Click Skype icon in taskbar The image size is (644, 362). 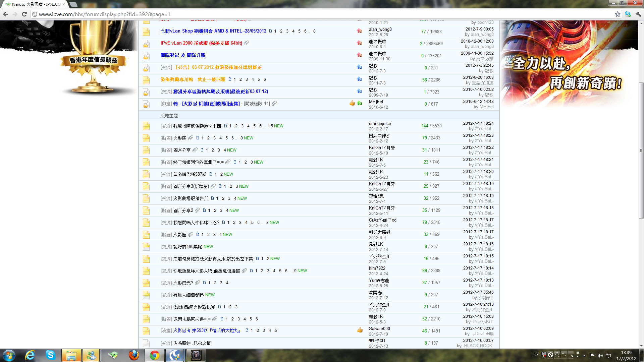51,355
